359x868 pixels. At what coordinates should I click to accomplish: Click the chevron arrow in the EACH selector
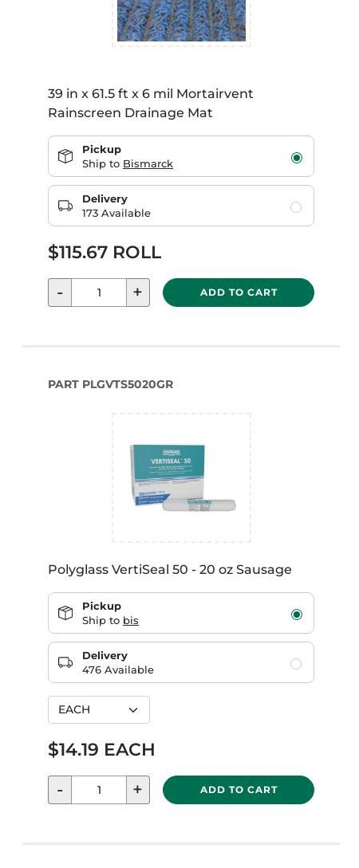(x=133, y=710)
